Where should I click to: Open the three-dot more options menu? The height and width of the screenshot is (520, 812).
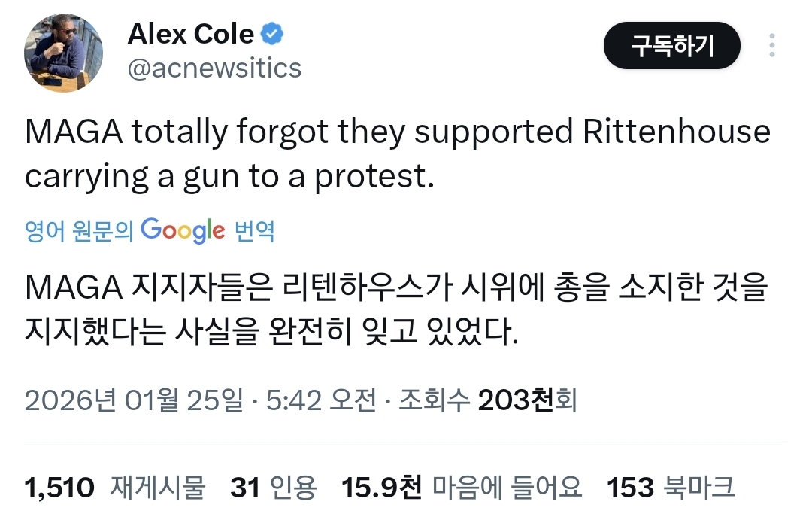click(x=771, y=45)
